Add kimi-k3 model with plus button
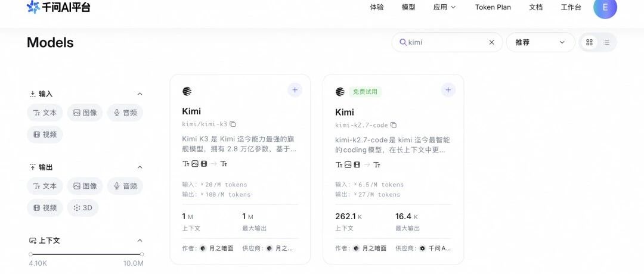The width and height of the screenshot is (644, 274). coord(295,90)
